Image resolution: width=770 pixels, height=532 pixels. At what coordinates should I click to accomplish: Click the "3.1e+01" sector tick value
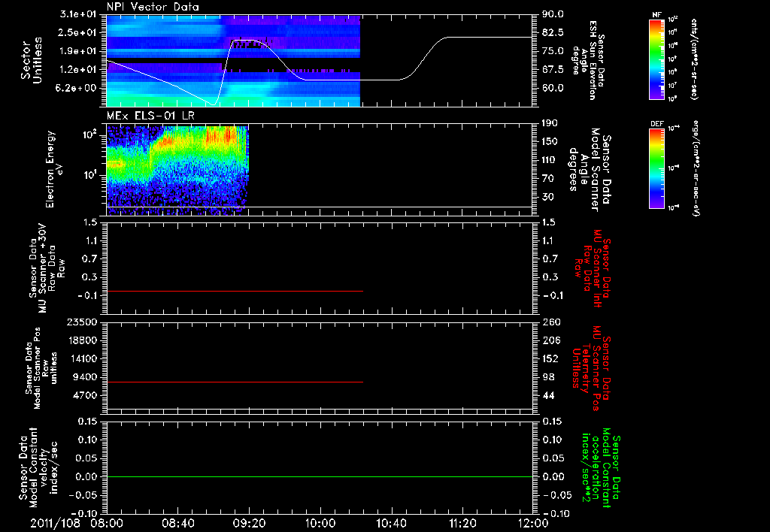tap(77, 14)
